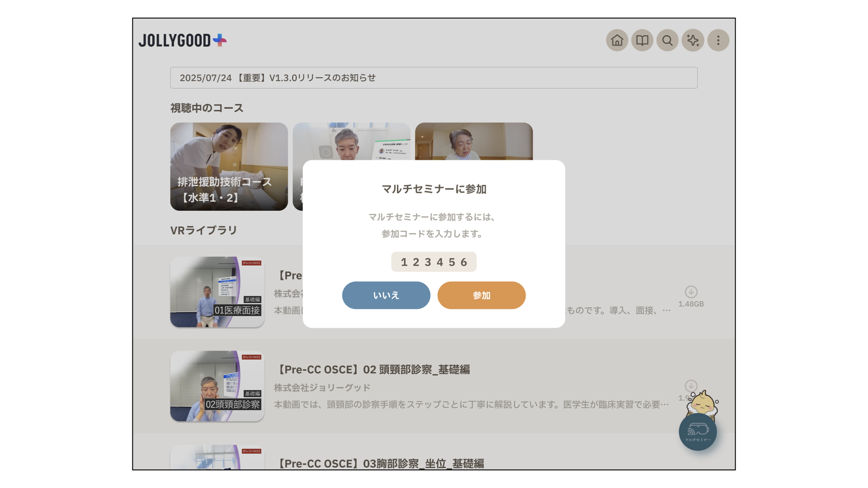Open the 02 頭頸部診察_基礎編 title

(x=373, y=370)
